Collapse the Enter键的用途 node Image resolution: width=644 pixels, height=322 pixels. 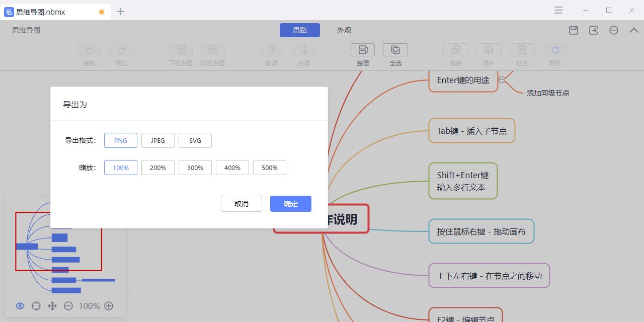click(502, 80)
